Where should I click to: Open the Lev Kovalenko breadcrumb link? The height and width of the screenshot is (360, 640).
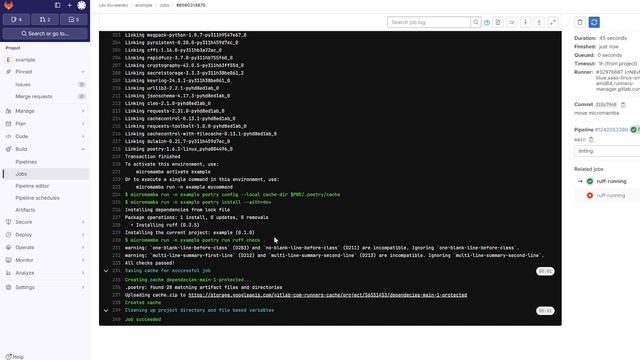(113, 5)
